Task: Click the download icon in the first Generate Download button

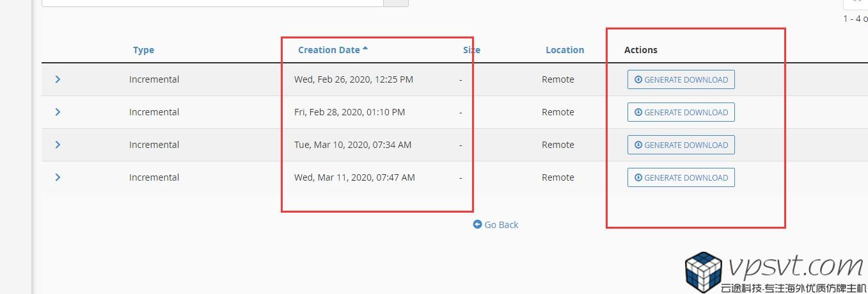Action: 638,80
